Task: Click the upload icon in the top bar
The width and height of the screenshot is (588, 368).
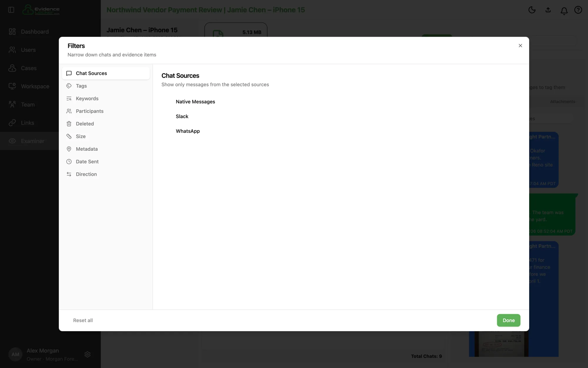Action: point(548,10)
